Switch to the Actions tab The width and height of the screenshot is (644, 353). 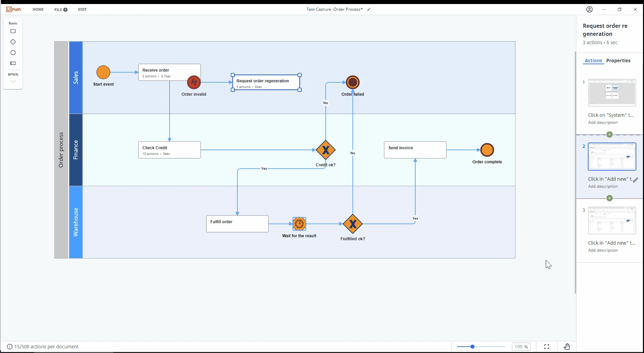(x=594, y=61)
